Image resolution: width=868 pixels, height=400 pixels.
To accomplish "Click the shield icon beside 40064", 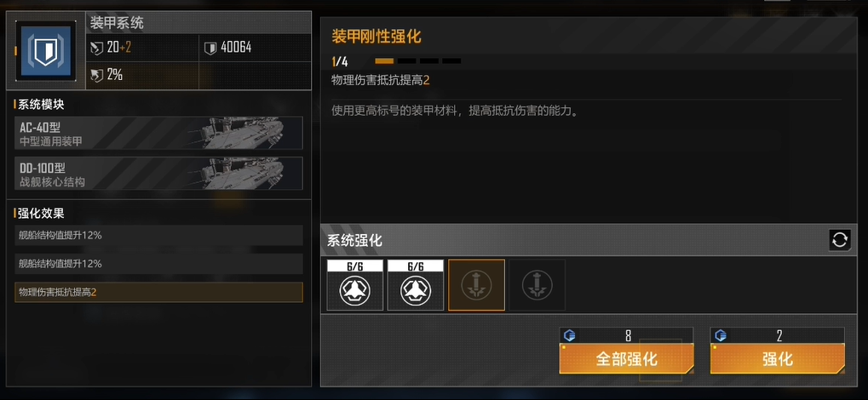I will click(210, 49).
